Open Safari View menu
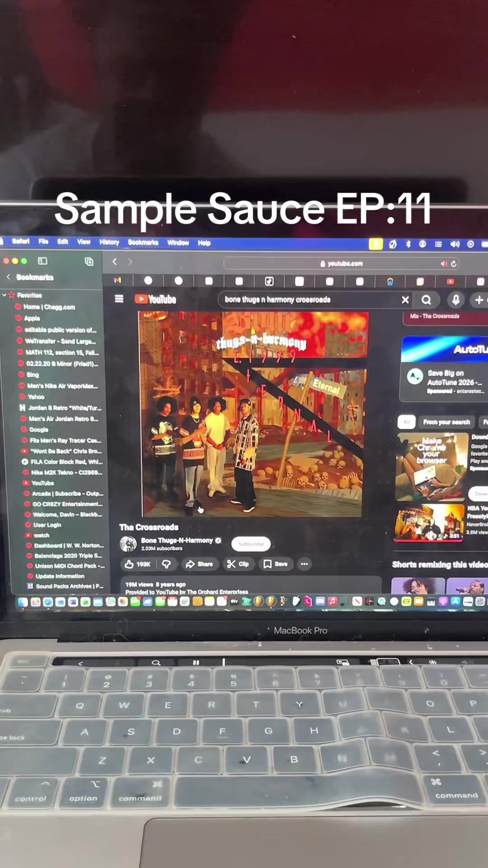 point(84,242)
